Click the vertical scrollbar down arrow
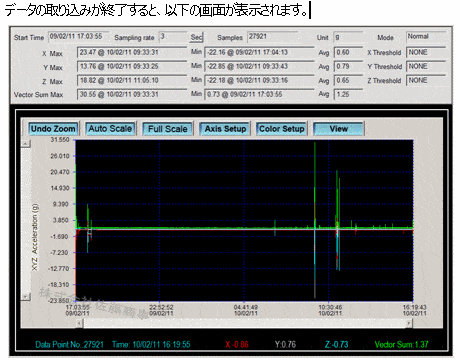The height and width of the screenshot is (360, 460). [x=26, y=296]
